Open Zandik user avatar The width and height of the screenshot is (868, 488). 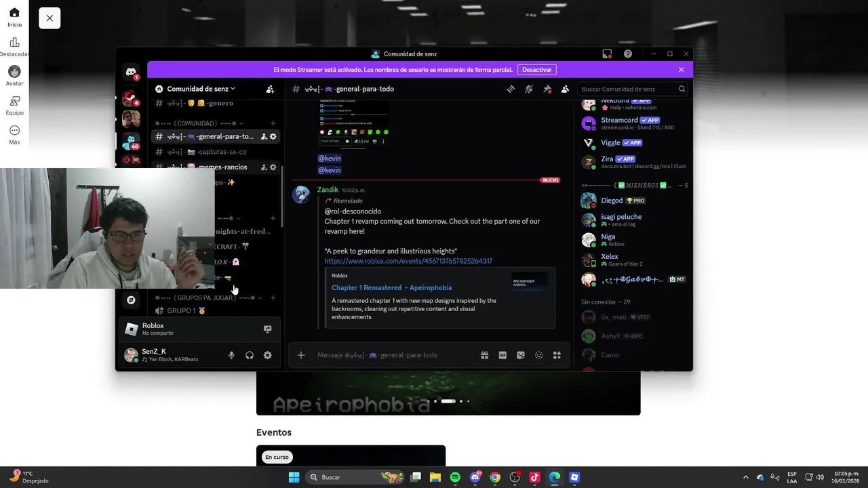coord(300,195)
